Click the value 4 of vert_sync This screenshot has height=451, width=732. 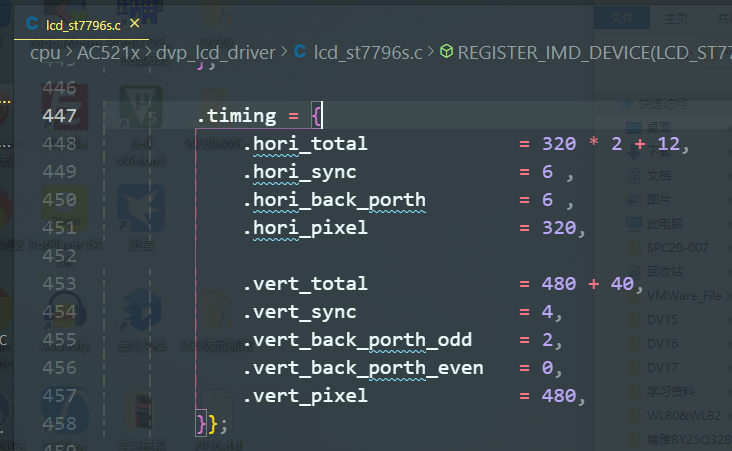[x=547, y=312]
